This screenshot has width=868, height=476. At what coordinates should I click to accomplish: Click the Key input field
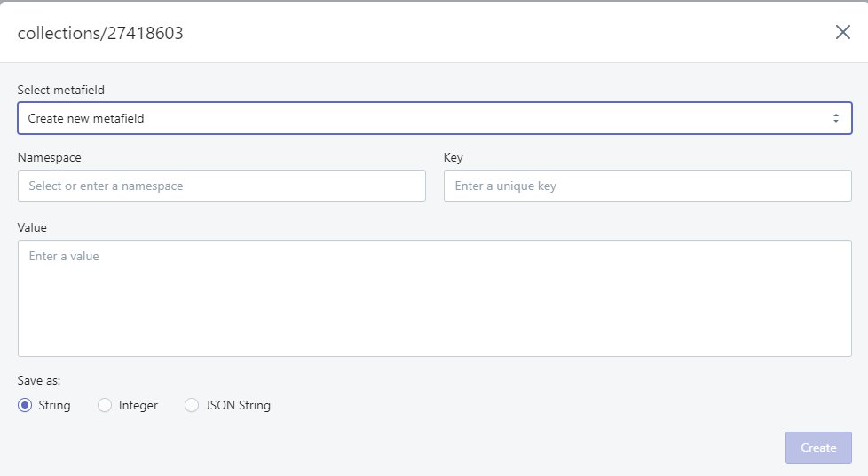647,186
